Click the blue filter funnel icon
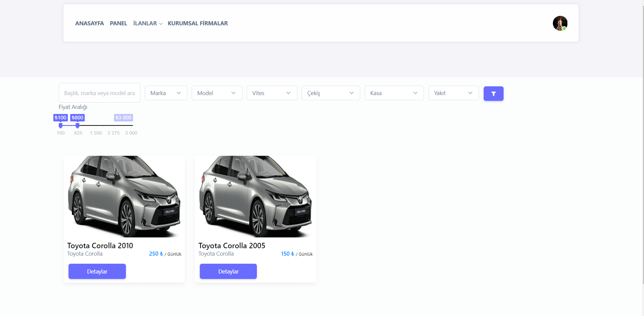The height and width of the screenshot is (316, 644). coord(493,93)
